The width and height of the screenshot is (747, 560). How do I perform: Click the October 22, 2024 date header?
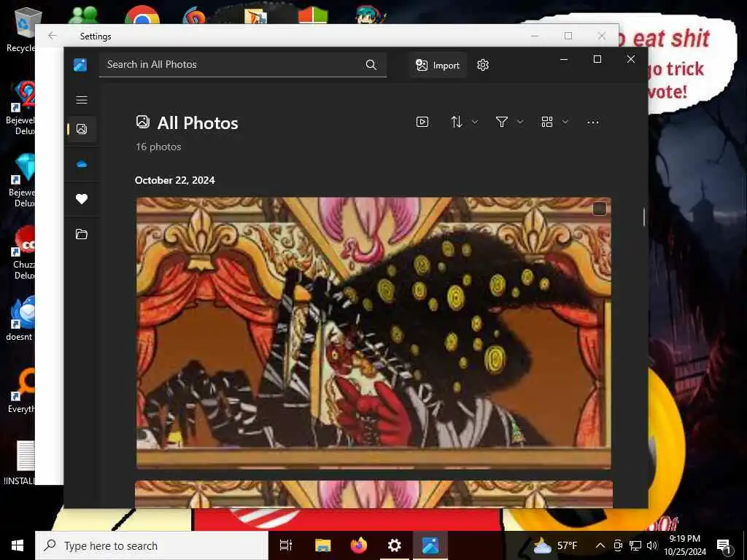pos(175,181)
